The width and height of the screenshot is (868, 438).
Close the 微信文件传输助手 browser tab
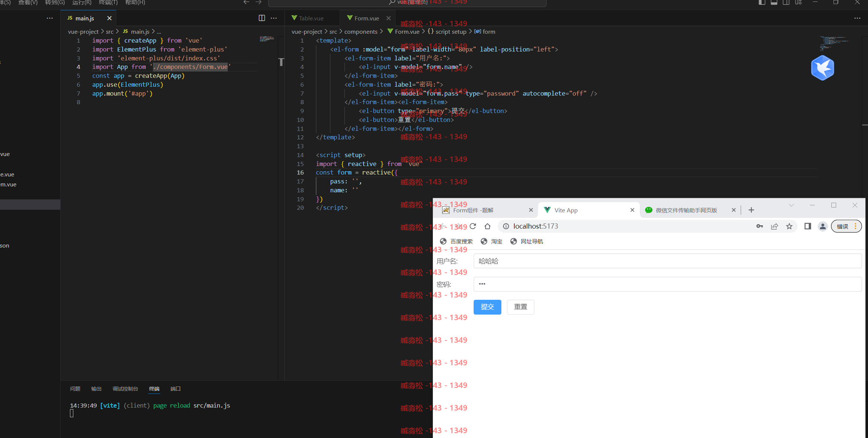[734, 210]
